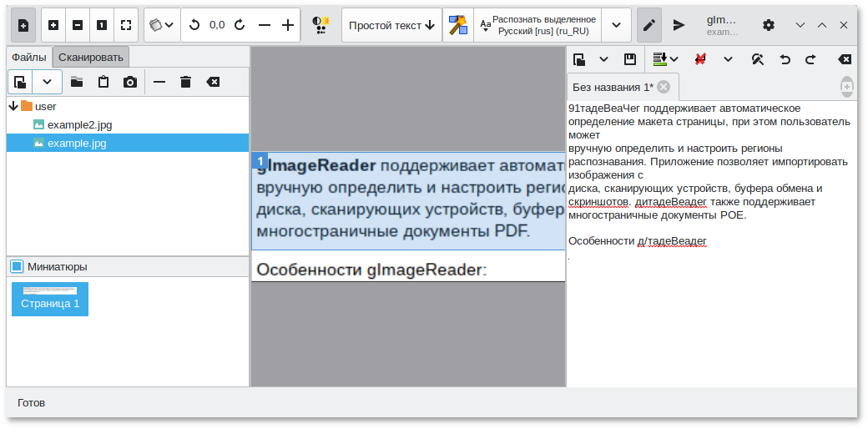Undo last output text edit

click(785, 59)
